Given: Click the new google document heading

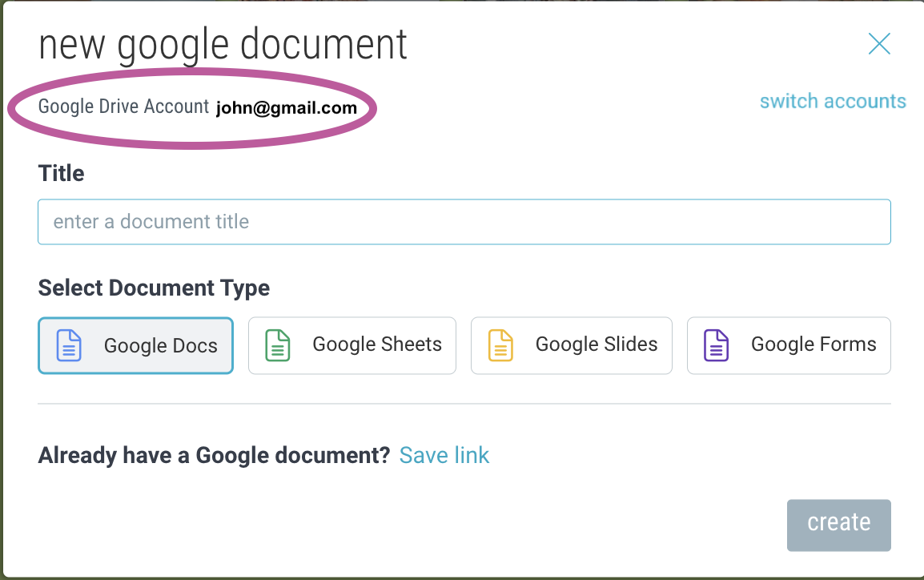Looking at the screenshot, I should [x=223, y=46].
